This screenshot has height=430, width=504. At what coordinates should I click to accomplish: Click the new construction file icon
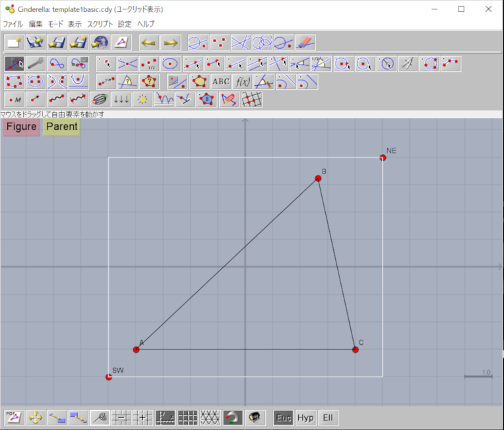tap(14, 42)
